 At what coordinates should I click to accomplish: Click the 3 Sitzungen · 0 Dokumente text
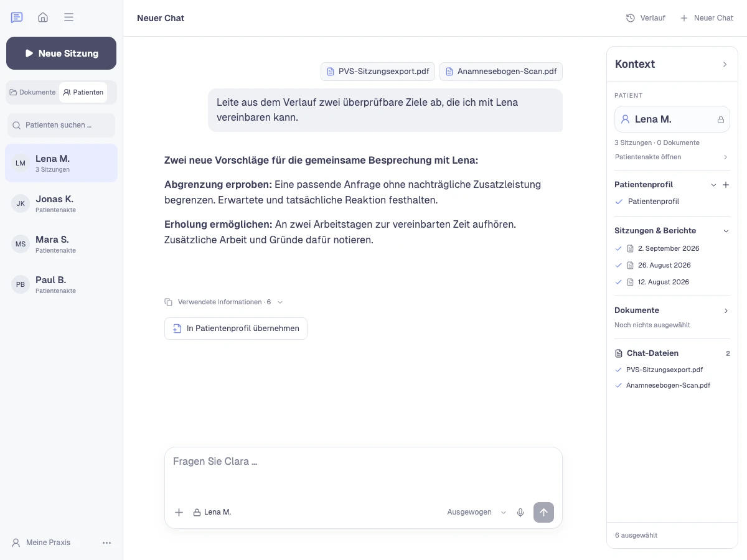click(657, 142)
